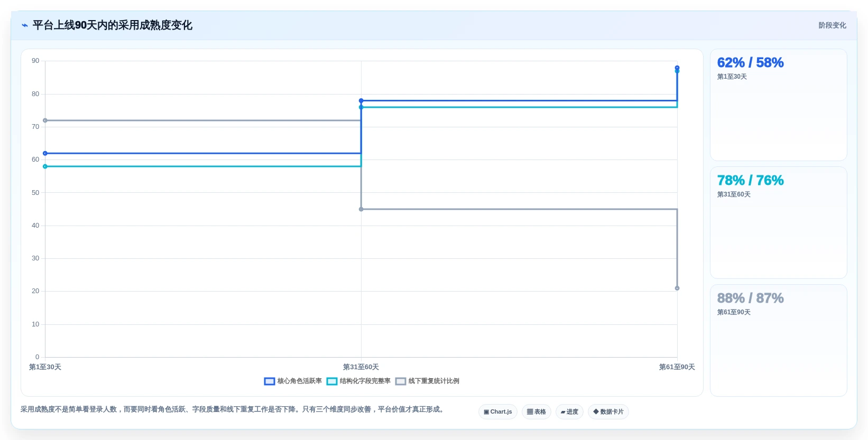The width and height of the screenshot is (868, 440).
Task: Hide the 线下重复统计比例 series via its legend label
Action: click(434, 381)
